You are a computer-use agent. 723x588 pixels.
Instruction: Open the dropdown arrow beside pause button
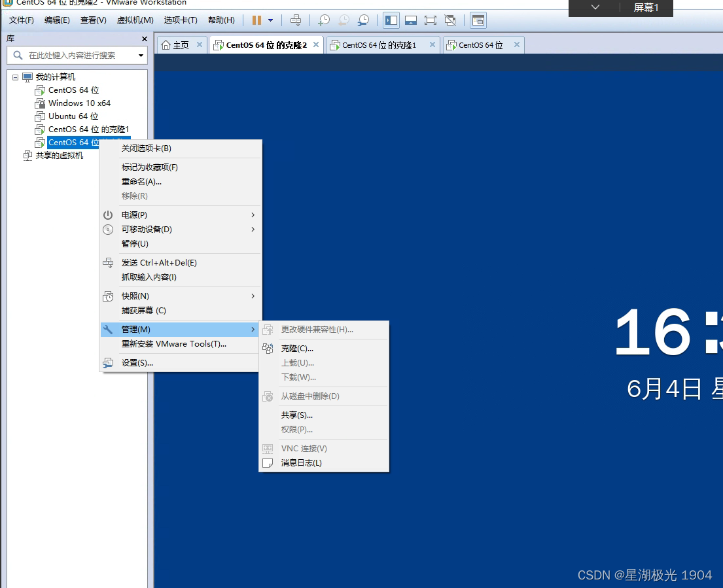tap(271, 20)
